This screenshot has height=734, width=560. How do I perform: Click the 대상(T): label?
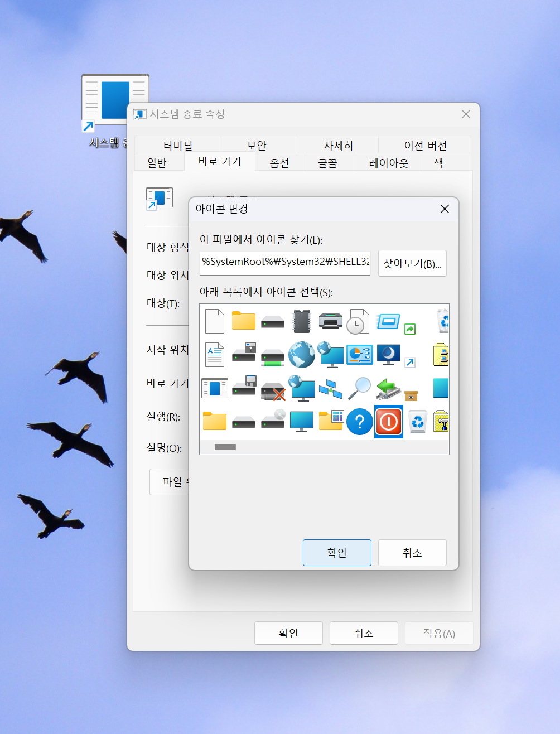(163, 303)
